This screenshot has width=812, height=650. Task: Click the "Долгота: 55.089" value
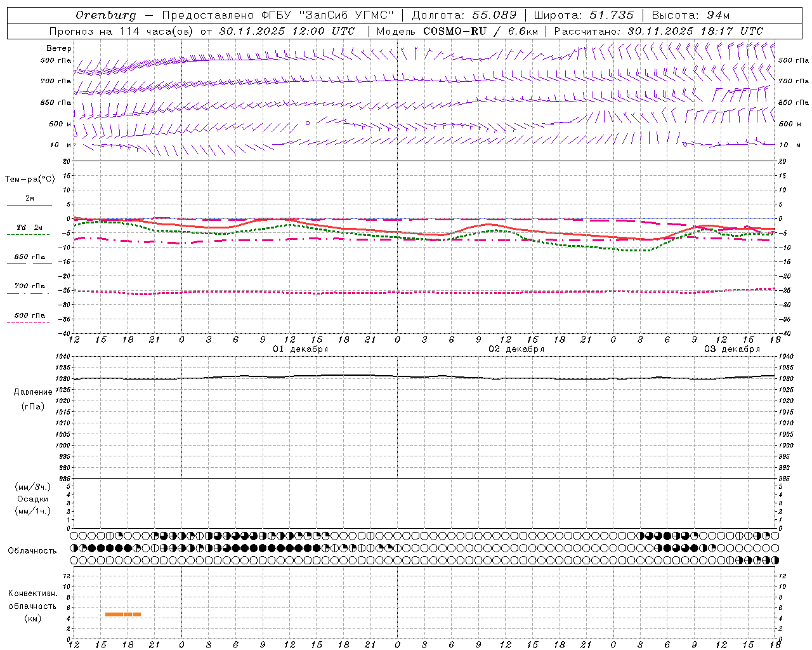464,15
